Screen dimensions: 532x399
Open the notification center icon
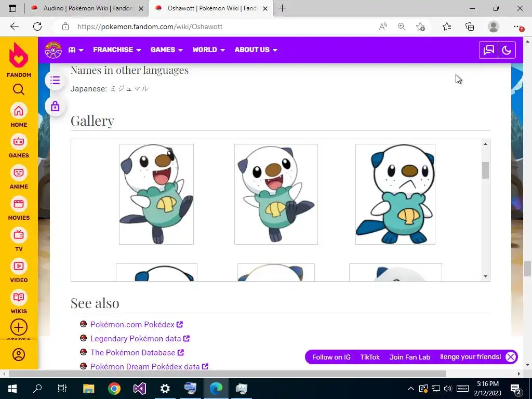516,389
